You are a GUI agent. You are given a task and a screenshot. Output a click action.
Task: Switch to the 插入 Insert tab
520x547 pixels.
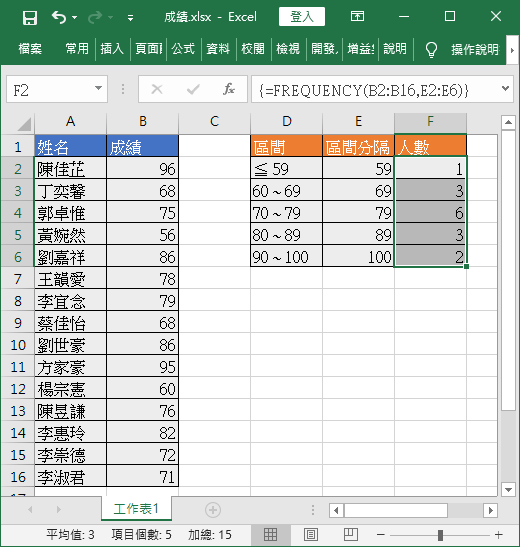click(x=112, y=49)
